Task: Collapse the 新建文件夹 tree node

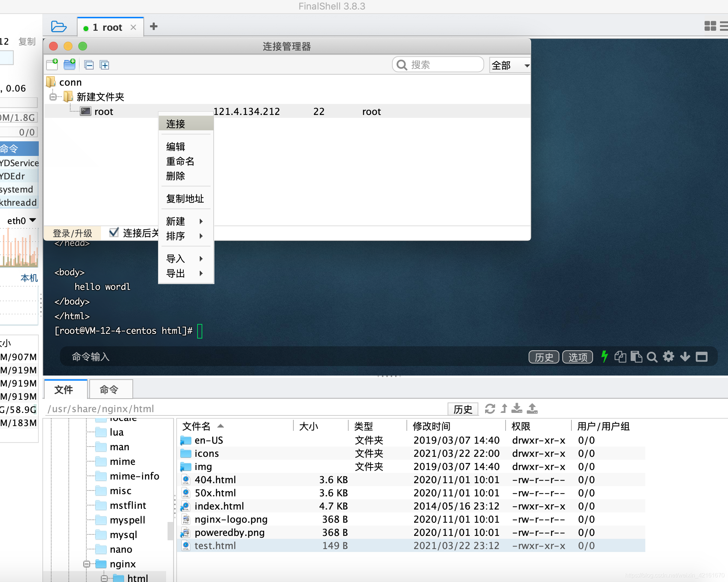Action: (x=53, y=97)
